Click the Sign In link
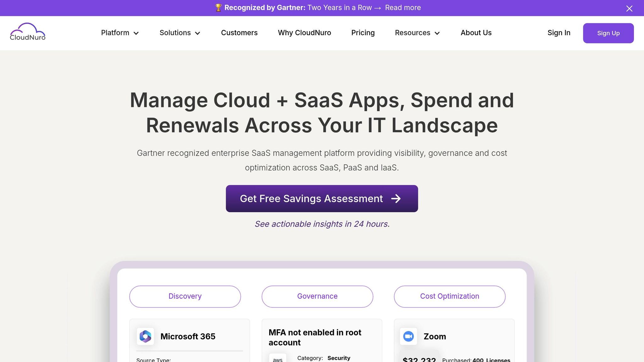Viewport: 644px width, 362px height. click(559, 33)
